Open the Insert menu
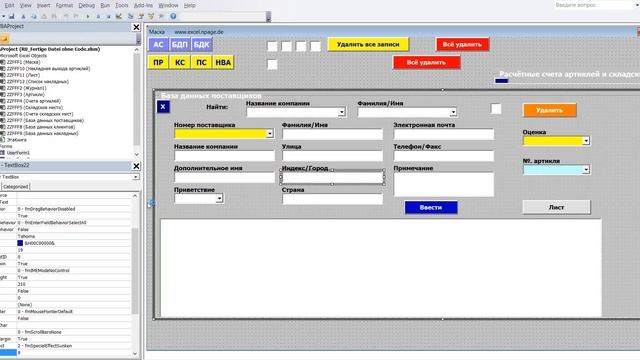Viewport: 640px width, 360px height. 43,5
